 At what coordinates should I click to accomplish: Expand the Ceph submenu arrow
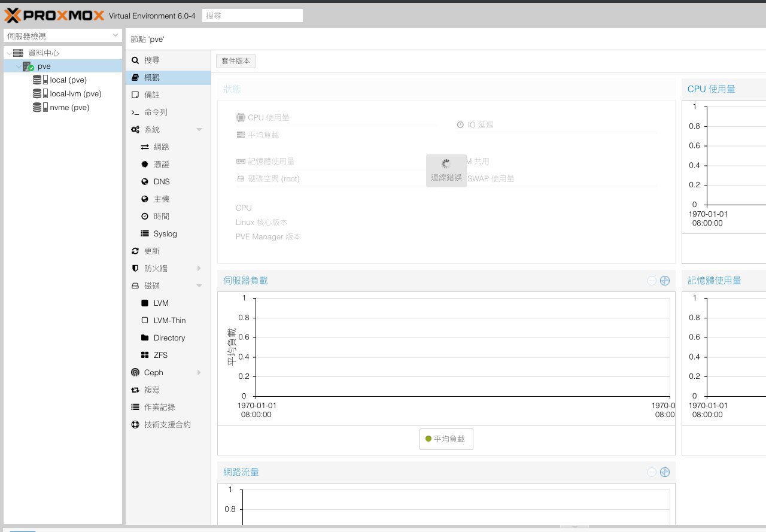pyautogui.click(x=199, y=373)
